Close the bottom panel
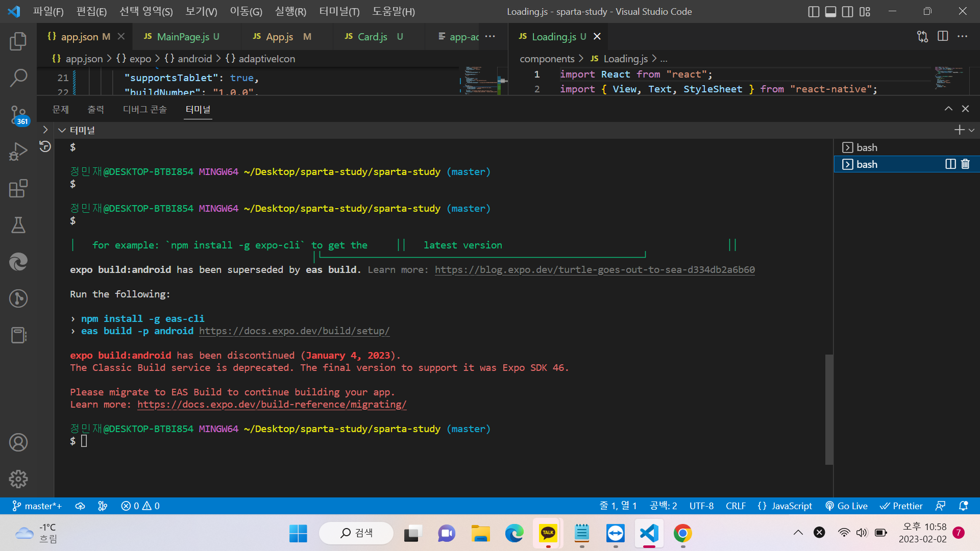Screen dimensions: 980x551 pyautogui.click(x=965, y=109)
